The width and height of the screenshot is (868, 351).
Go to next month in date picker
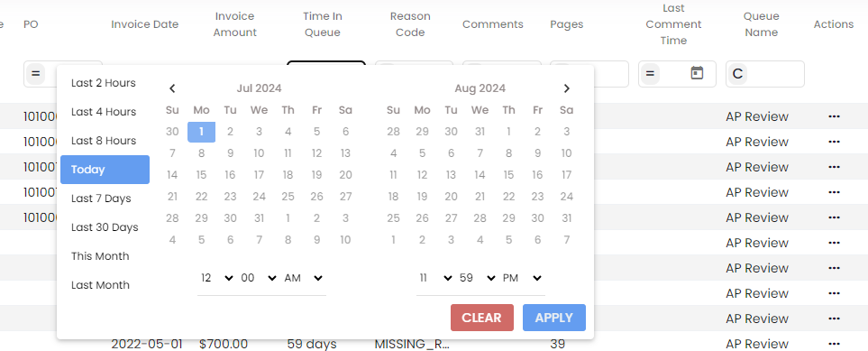point(566,88)
